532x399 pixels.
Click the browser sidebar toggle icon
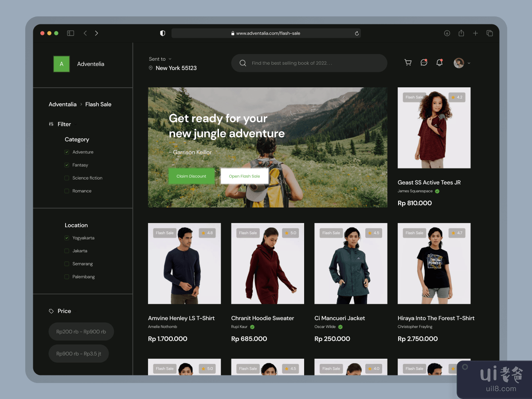pyautogui.click(x=70, y=33)
